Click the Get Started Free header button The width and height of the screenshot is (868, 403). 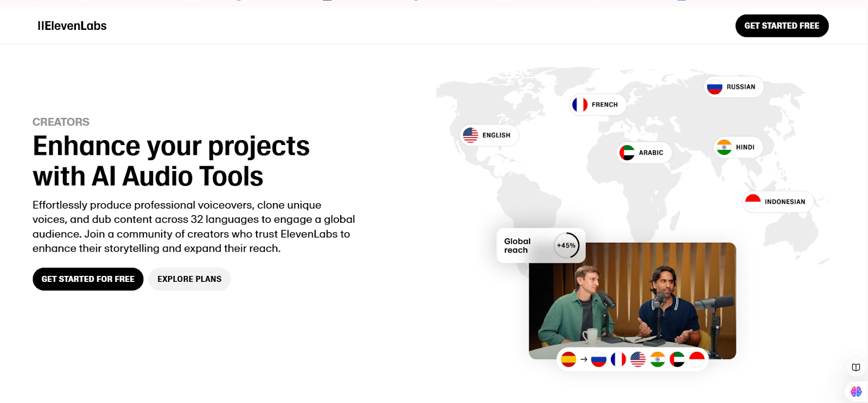tap(782, 26)
